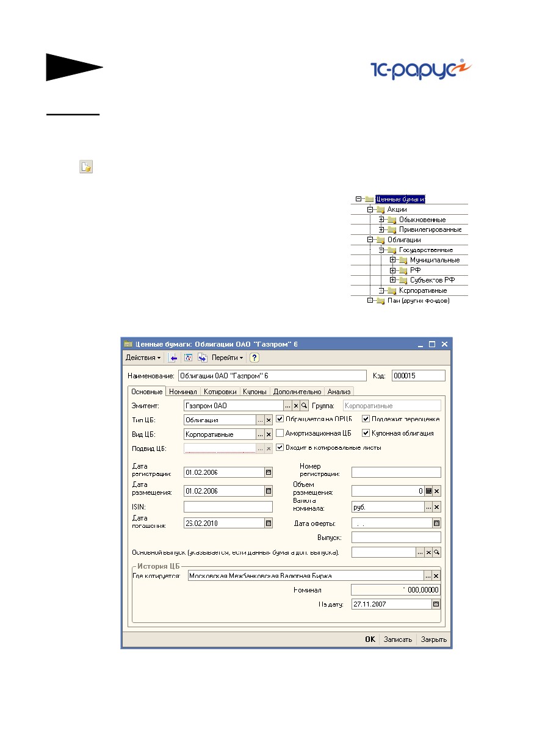
Task: Switch to the Котировки tab
Action: pos(220,392)
